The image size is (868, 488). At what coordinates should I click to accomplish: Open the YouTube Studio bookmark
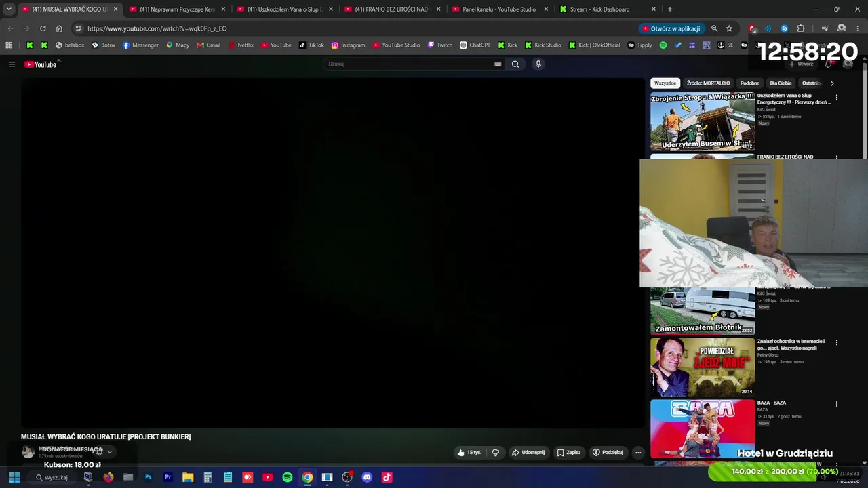pos(396,45)
